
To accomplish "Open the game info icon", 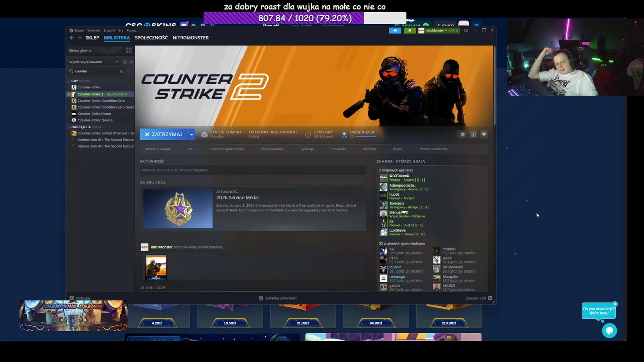I will [x=473, y=134].
